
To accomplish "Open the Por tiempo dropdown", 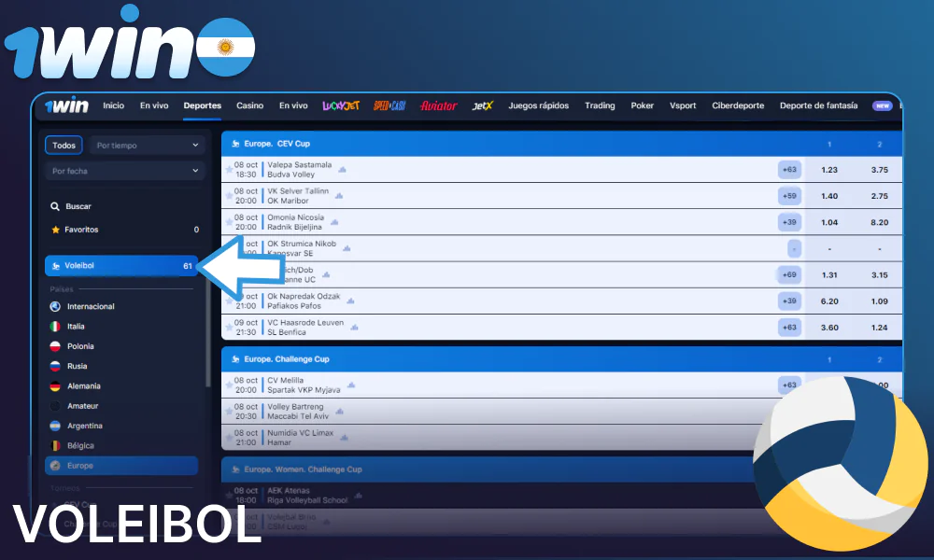I will [147, 145].
